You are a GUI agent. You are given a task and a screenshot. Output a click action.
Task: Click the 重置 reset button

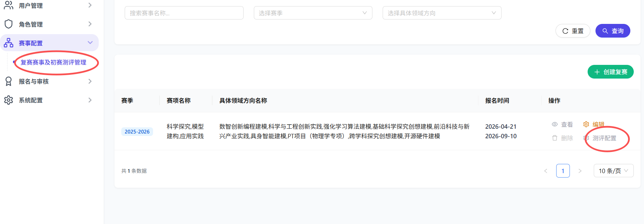pyautogui.click(x=573, y=31)
